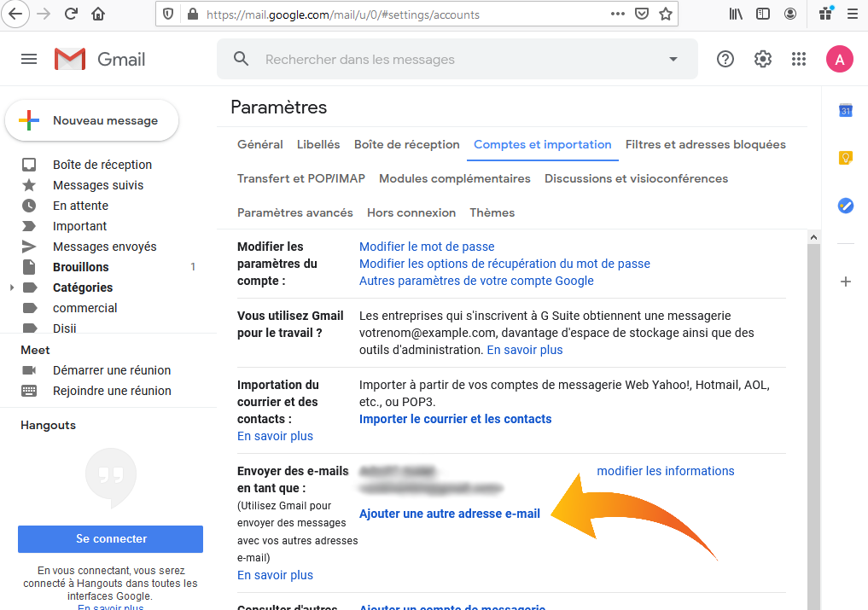
Task: Click the search magnifier icon
Action: pos(241,59)
